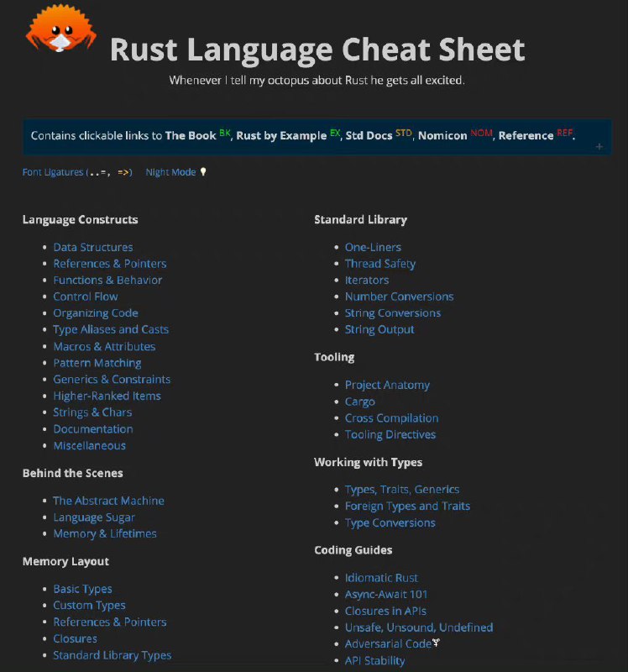Open Standard Library Types link
Viewport: 628px width, 672px height.
pos(113,655)
